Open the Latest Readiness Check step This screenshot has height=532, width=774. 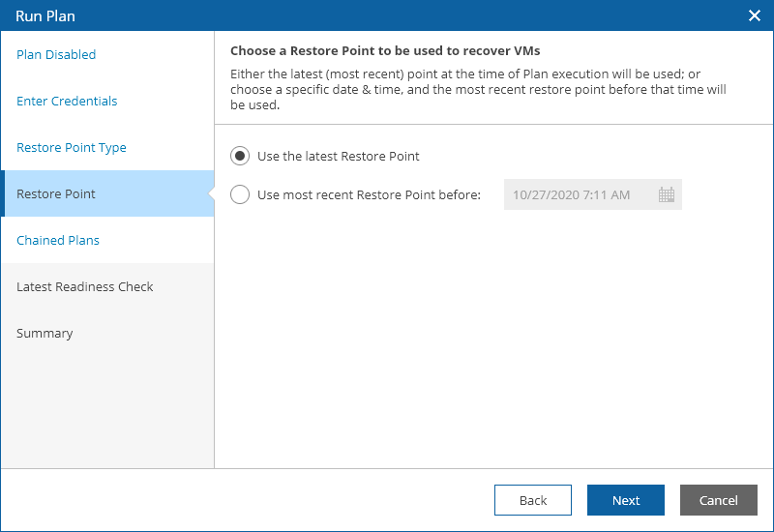85,287
